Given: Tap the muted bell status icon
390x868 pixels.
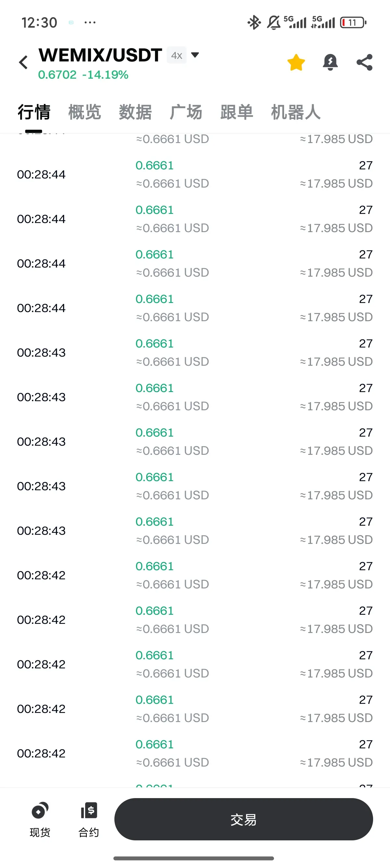Looking at the screenshot, I should pyautogui.click(x=273, y=22).
